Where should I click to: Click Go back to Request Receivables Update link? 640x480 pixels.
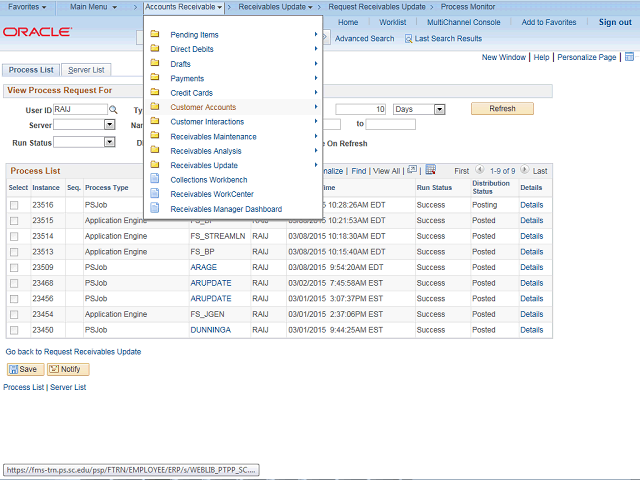point(73,352)
